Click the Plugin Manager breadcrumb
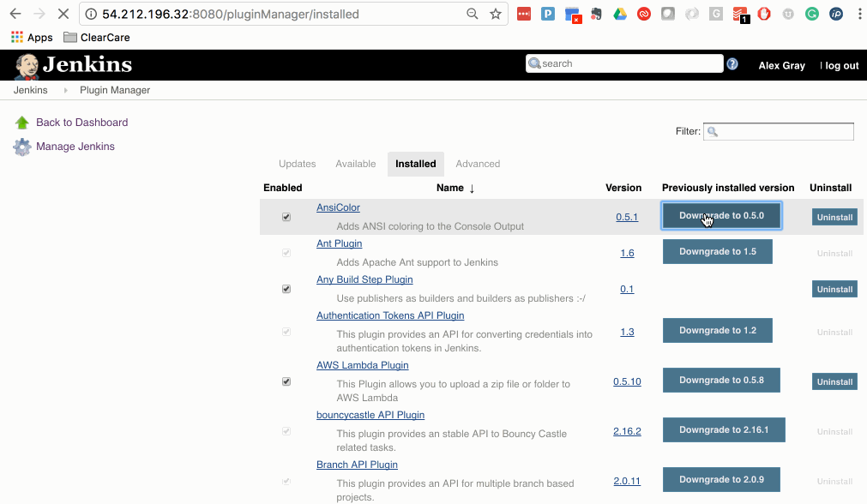Image resolution: width=867 pixels, height=504 pixels. (x=115, y=90)
